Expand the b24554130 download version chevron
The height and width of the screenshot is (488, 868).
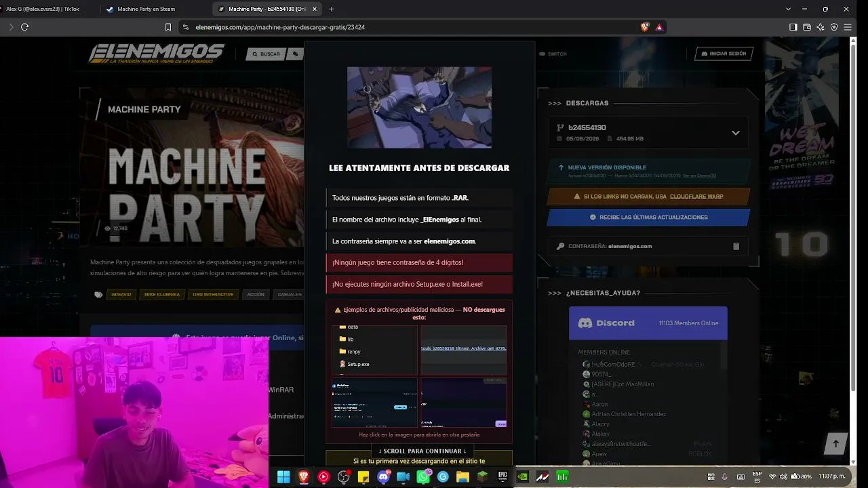click(736, 133)
